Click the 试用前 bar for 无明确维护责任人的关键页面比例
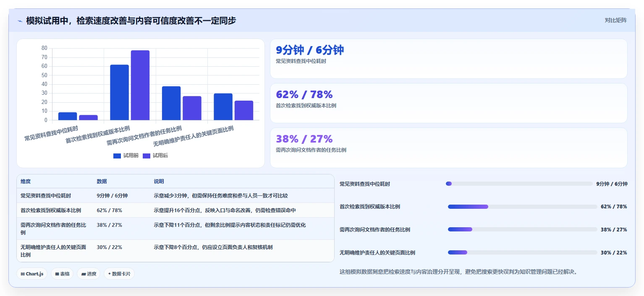The width and height of the screenshot is (644, 296). [x=223, y=106]
